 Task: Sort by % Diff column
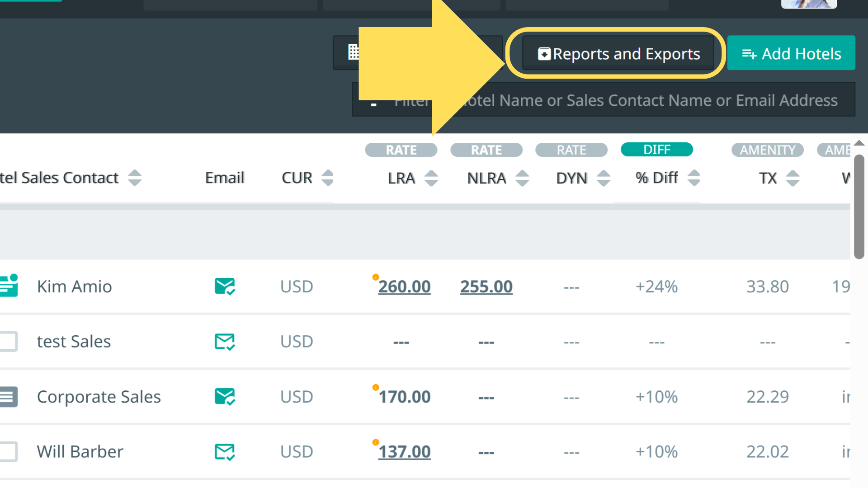click(x=693, y=178)
